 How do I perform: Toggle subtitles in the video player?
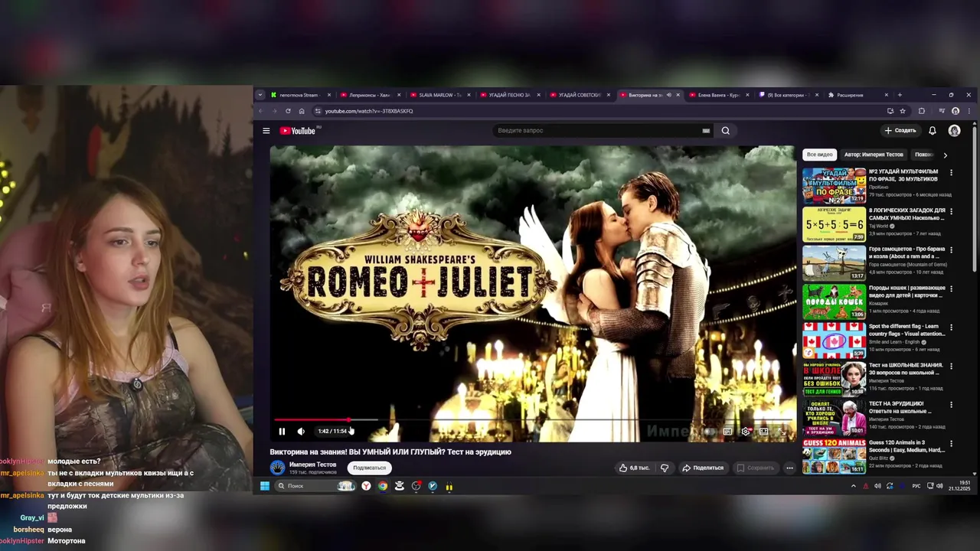click(727, 432)
